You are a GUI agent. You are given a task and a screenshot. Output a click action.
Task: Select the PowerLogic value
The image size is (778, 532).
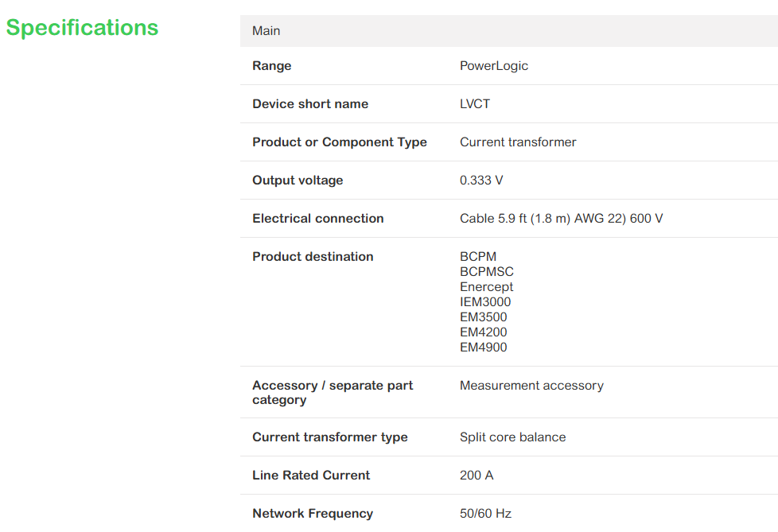coord(494,66)
